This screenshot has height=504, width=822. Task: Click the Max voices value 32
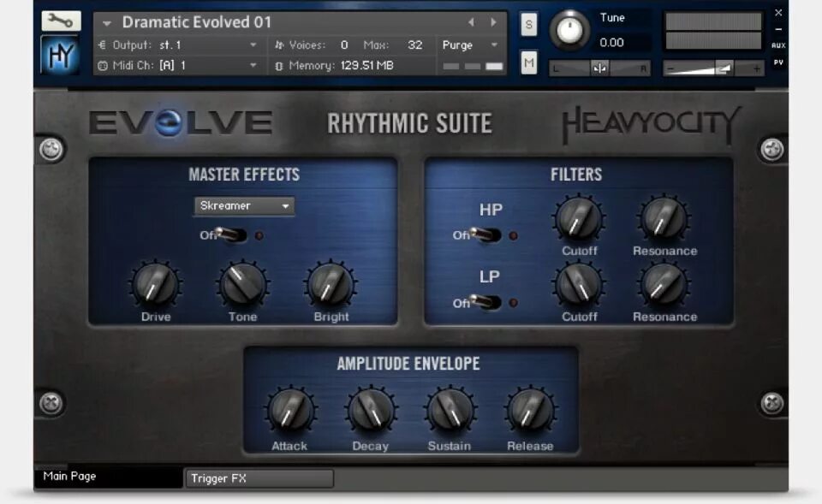[x=415, y=45]
